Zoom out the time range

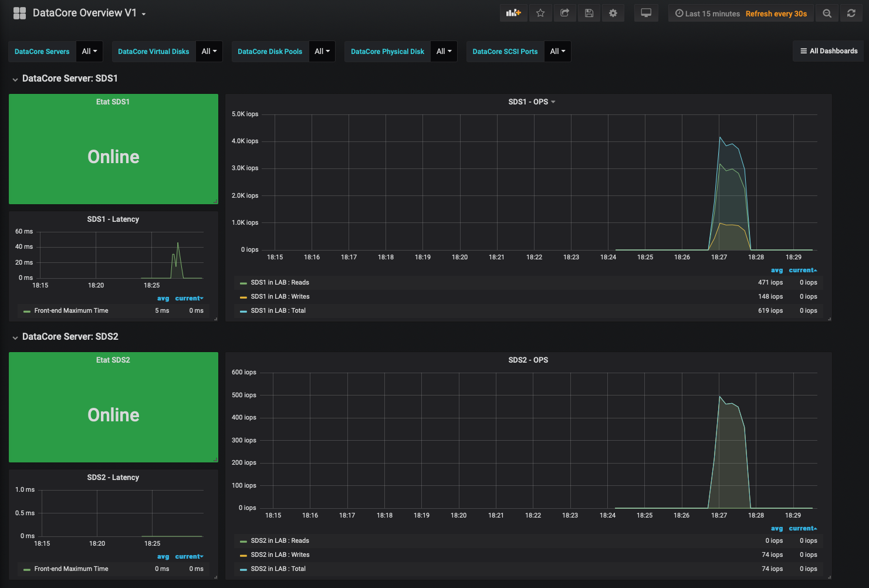(827, 13)
